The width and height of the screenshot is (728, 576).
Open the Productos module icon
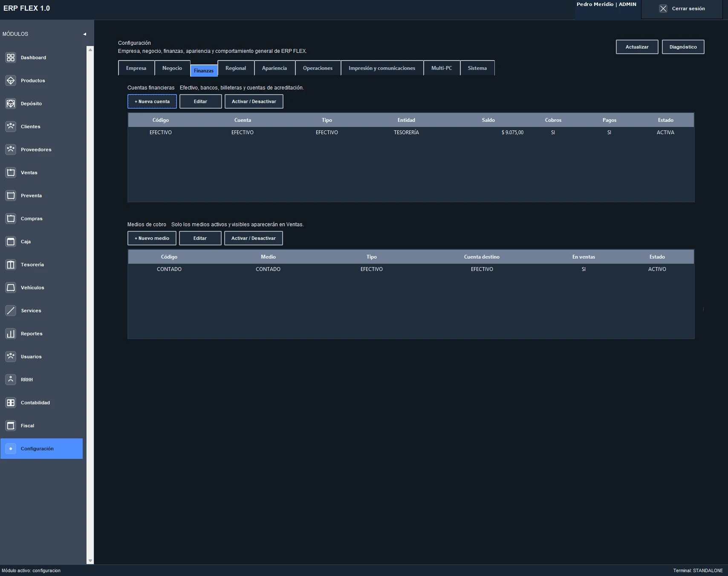coord(11,81)
